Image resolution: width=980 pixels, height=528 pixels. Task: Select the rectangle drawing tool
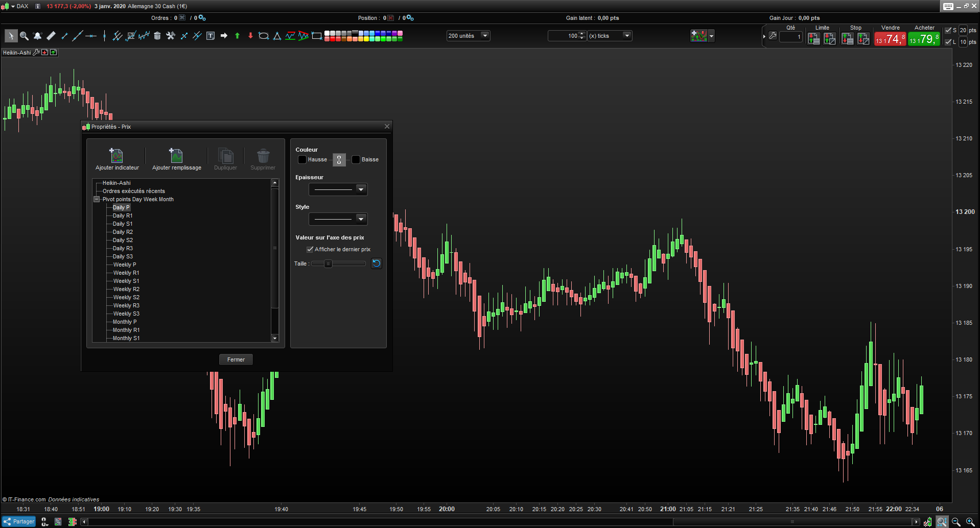pos(317,36)
